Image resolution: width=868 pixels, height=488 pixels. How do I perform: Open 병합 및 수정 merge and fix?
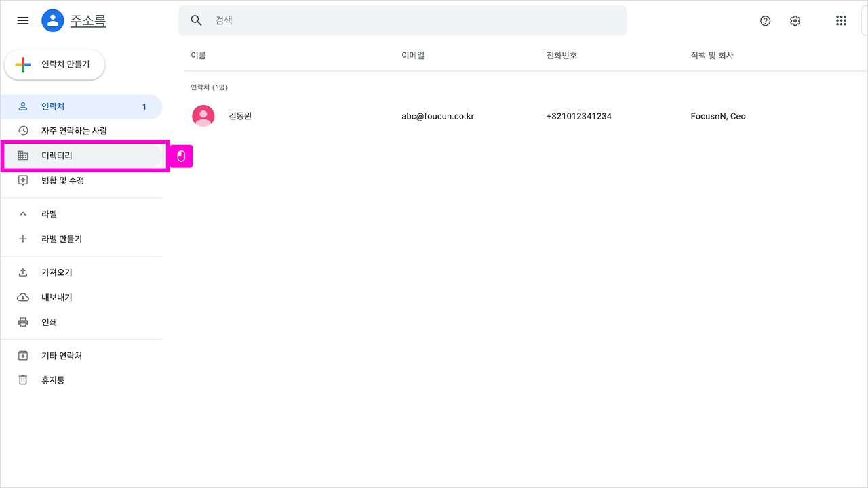[x=71, y=180]
